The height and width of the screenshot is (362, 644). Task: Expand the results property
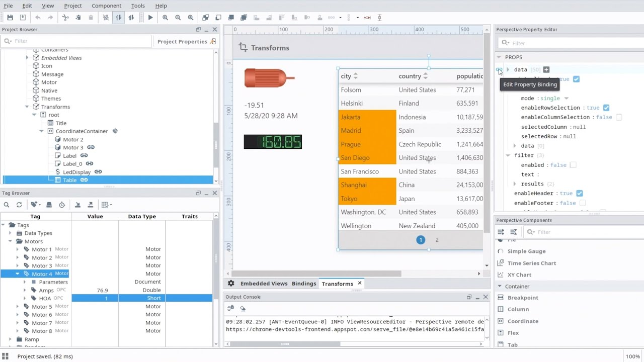tap(515, 184)
